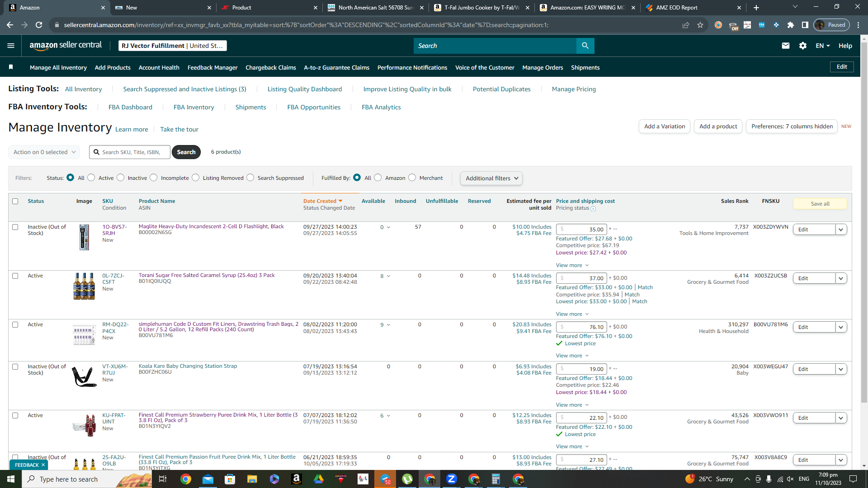Select the Torani Salted Caramel Syrup row checkbox
Screen dimensions: 868x488
[15, 276]
